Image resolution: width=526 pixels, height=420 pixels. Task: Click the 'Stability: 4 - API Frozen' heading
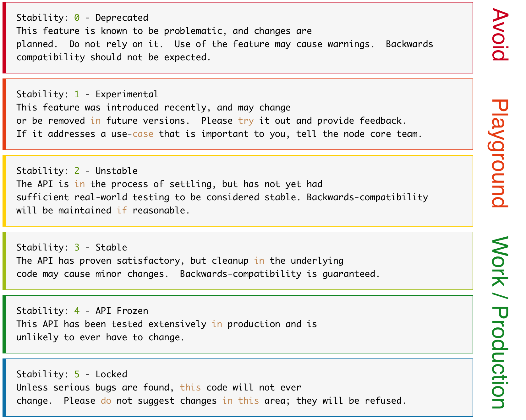pos(82,311)
